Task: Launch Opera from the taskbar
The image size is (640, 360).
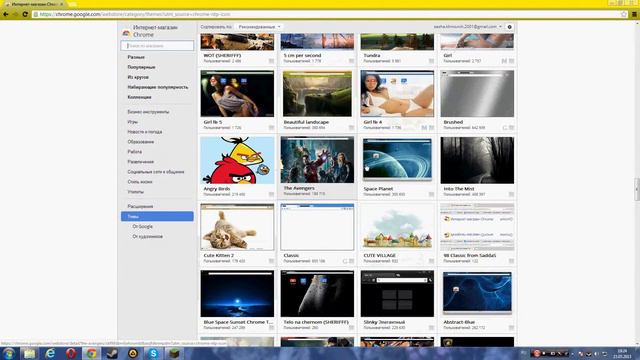Action: (x=71, y=353)
